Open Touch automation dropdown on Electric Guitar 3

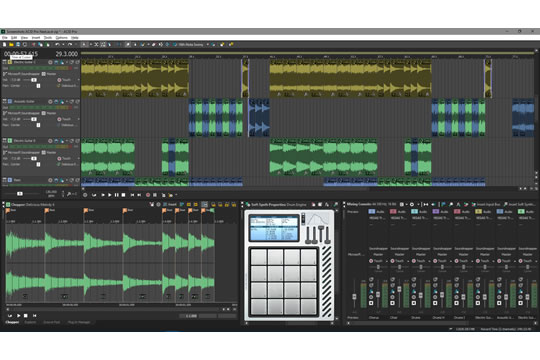point(79,158)
